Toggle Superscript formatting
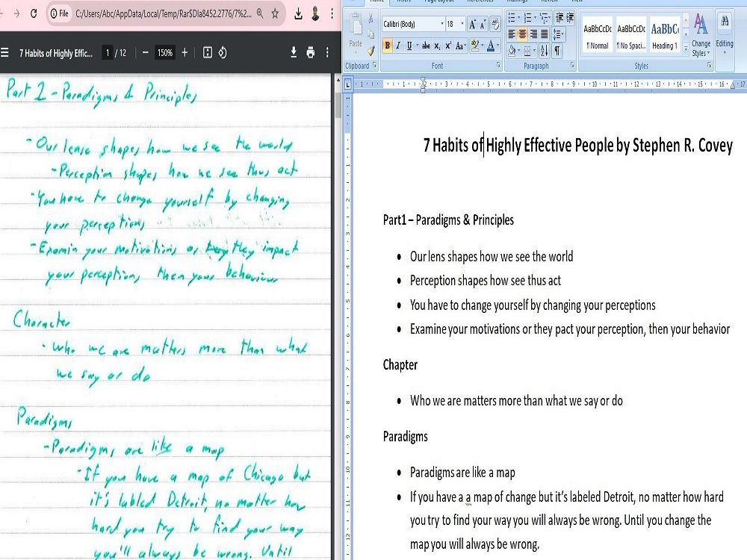Viewport: 747px width, 560px height. [x=447, y=46]
